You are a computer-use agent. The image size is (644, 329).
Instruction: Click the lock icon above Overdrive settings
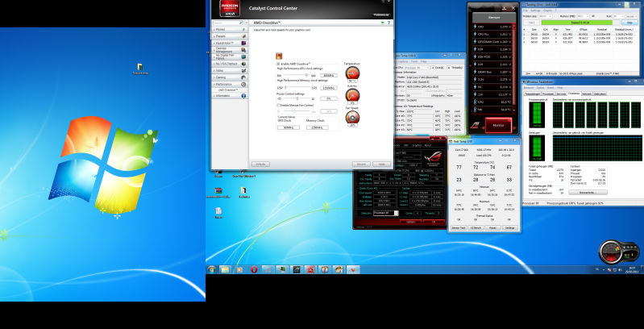tap(279, 56)
